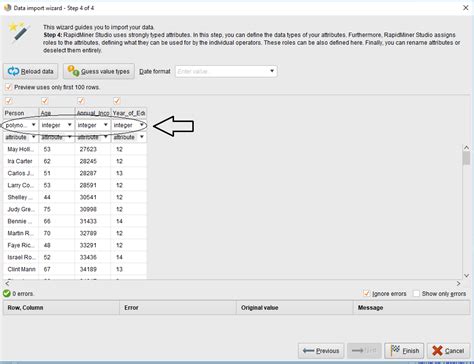474x364 pixels.
Task: Click the table scrollbar down arrow
Action: point(466,276)
